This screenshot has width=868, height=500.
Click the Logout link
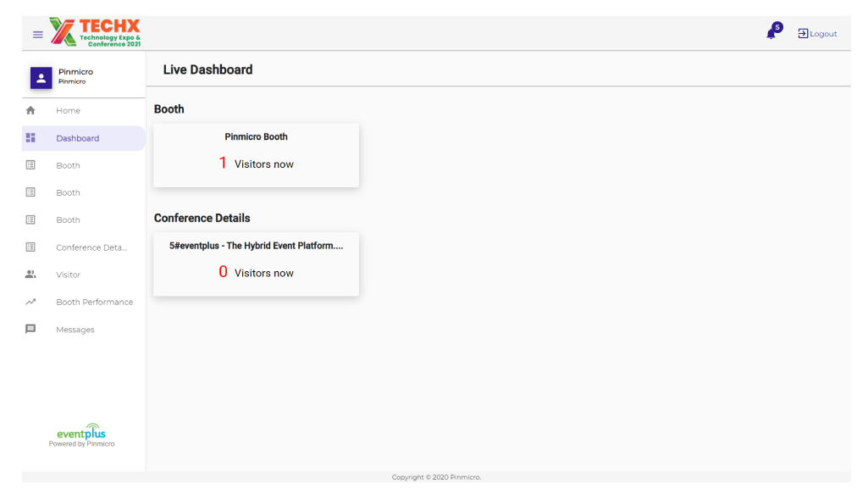(x=816, y=34)
